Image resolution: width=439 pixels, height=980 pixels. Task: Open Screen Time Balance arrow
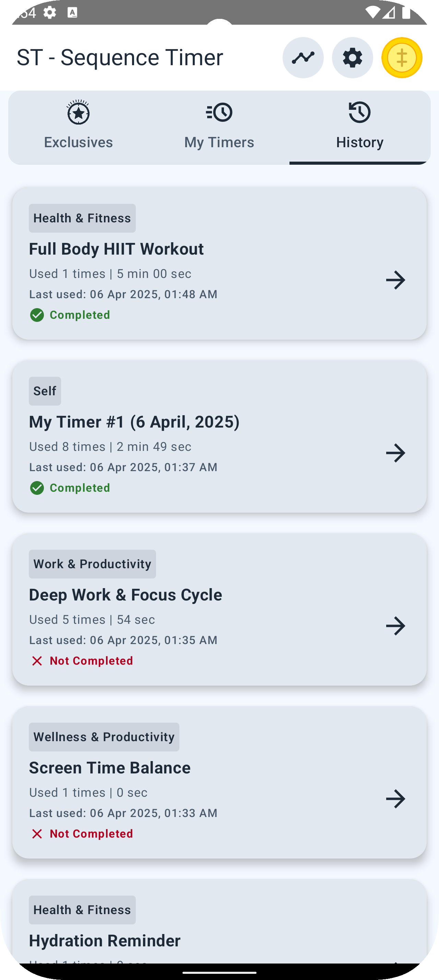pyautogui.click(x=395, y=798)
